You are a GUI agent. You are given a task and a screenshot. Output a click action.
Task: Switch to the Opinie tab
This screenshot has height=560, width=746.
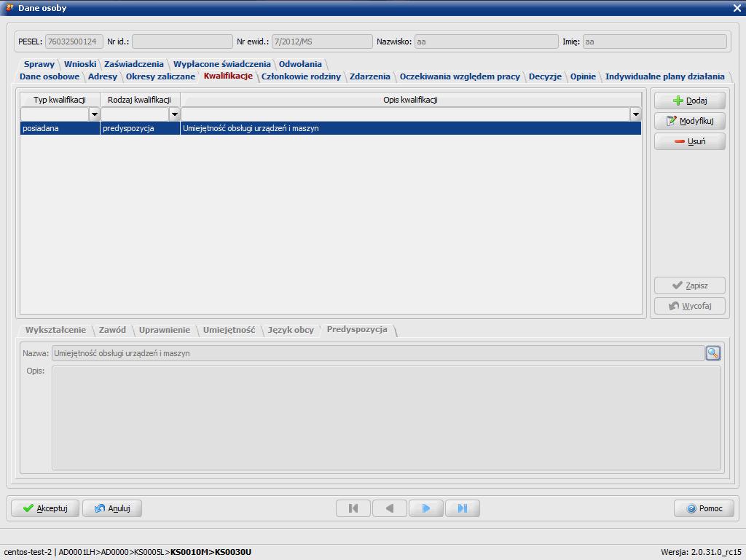(x=583, y=76)
